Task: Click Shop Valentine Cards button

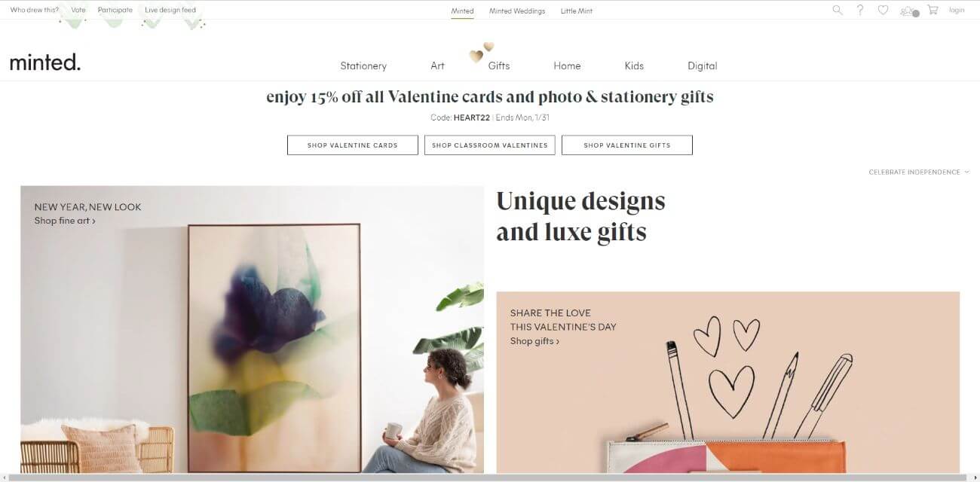Action: (x=353, y=145)
